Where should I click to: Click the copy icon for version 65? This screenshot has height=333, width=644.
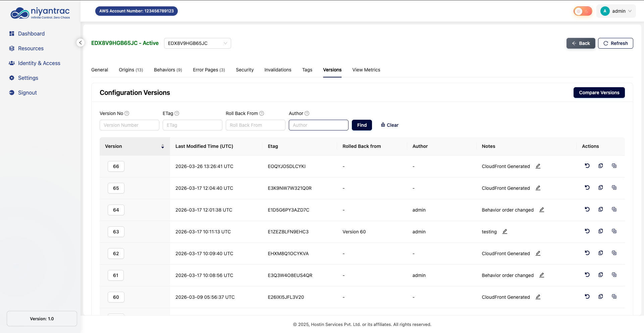click(600, 187)
